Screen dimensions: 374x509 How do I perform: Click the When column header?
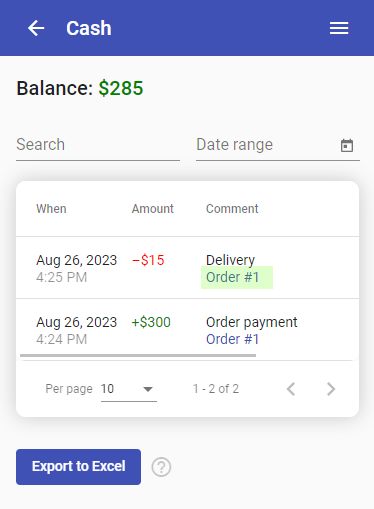[51, 209]
